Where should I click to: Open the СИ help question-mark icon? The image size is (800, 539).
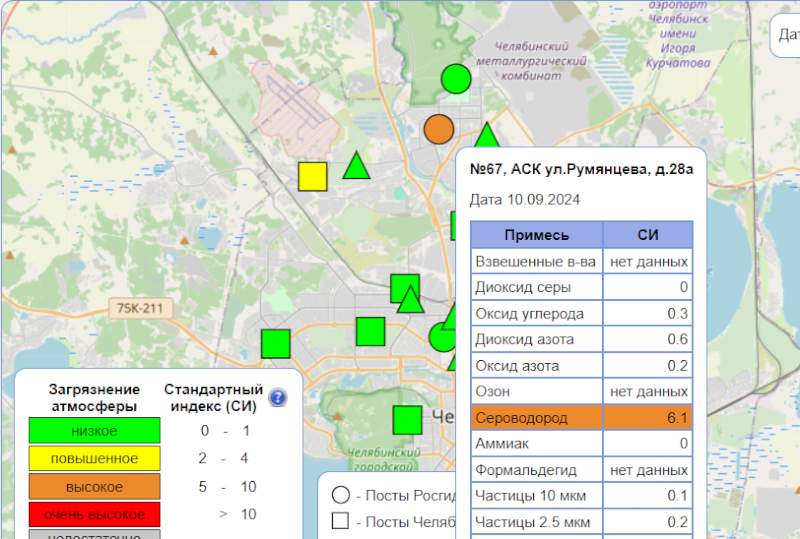click(x=278, y=397)
